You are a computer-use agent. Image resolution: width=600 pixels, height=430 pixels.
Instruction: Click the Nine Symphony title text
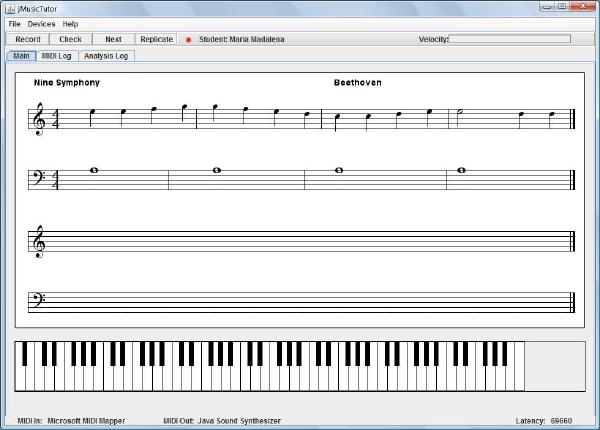(x=67, y=83)
